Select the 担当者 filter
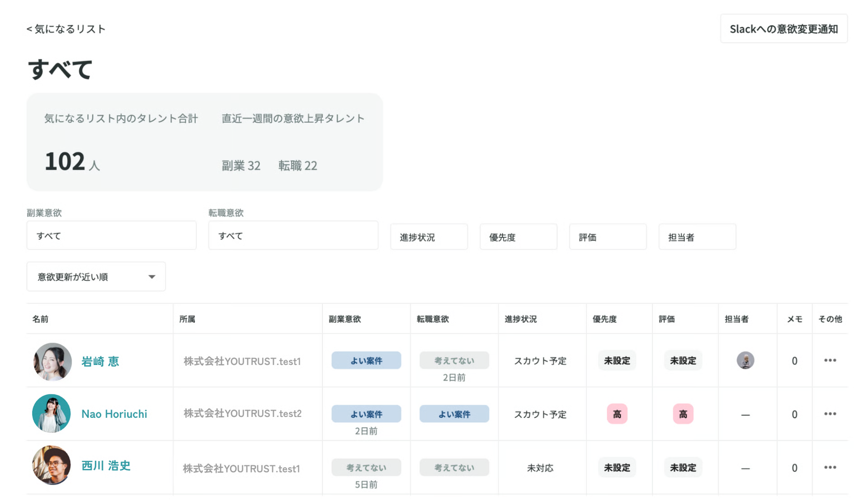Screen dimensions: 868x502 tap(697, 237)
